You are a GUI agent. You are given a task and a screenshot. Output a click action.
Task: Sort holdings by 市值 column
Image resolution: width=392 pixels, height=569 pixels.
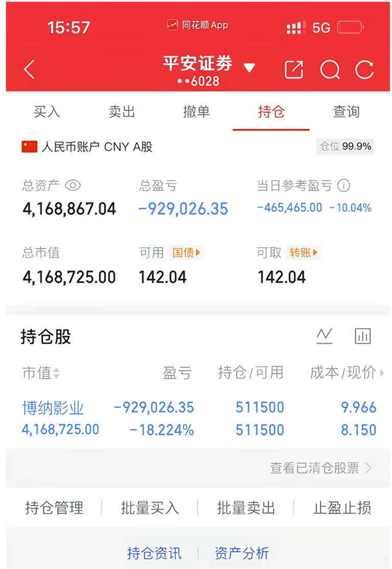point(41,373)
